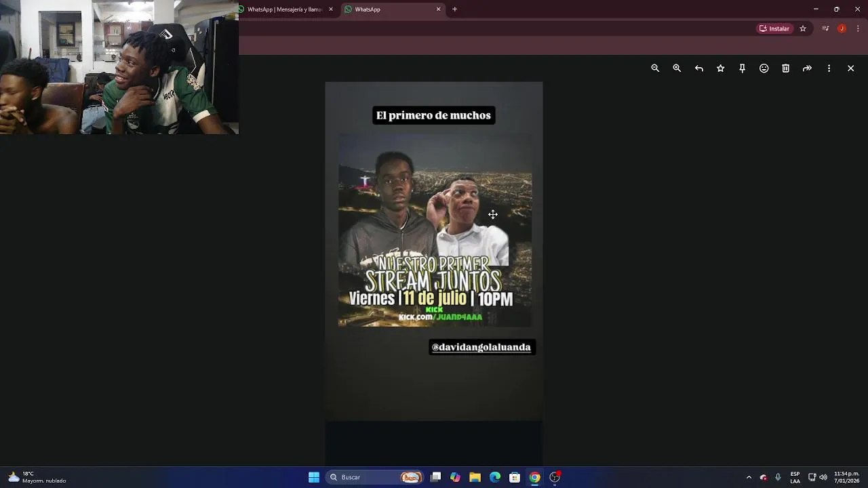Delete the image with the trash icon
Viewport: 868px width, 488px height.
point(785,68)
